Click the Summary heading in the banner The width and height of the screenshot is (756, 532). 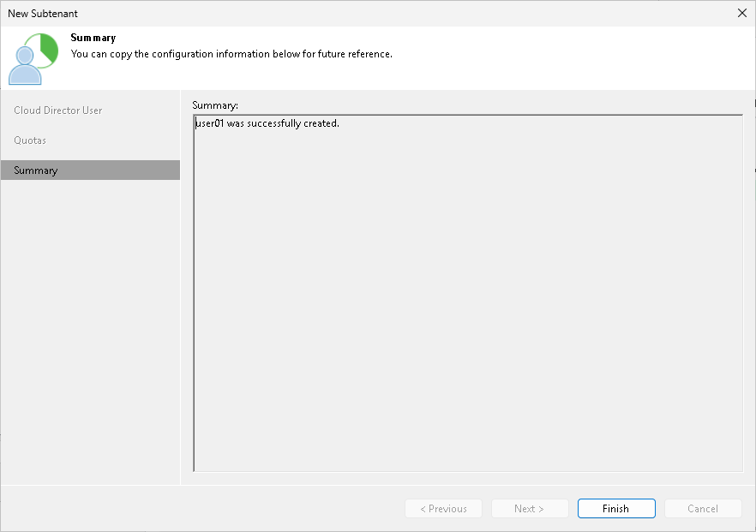(93, 37)
